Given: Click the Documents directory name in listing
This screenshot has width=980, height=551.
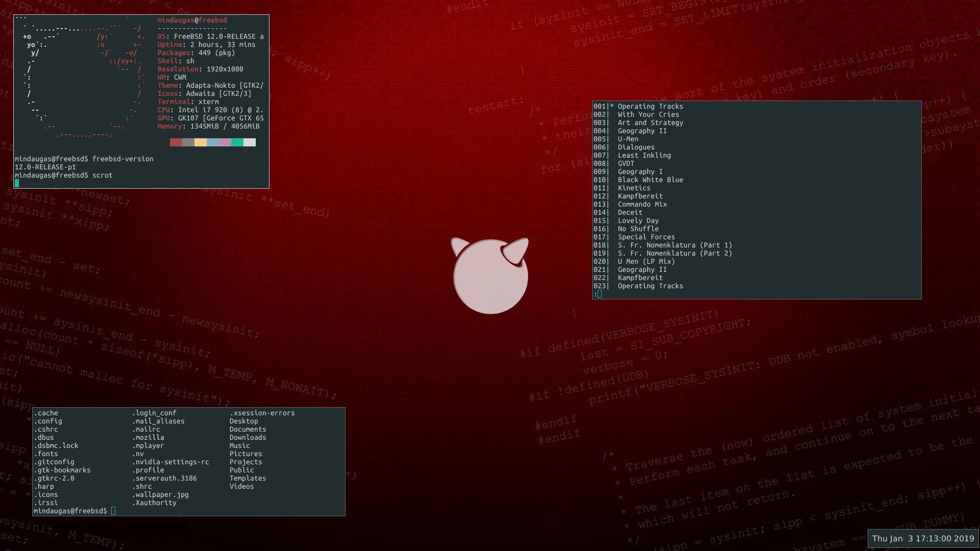Looking at the screenshot, I should click(x=248, y=430).
